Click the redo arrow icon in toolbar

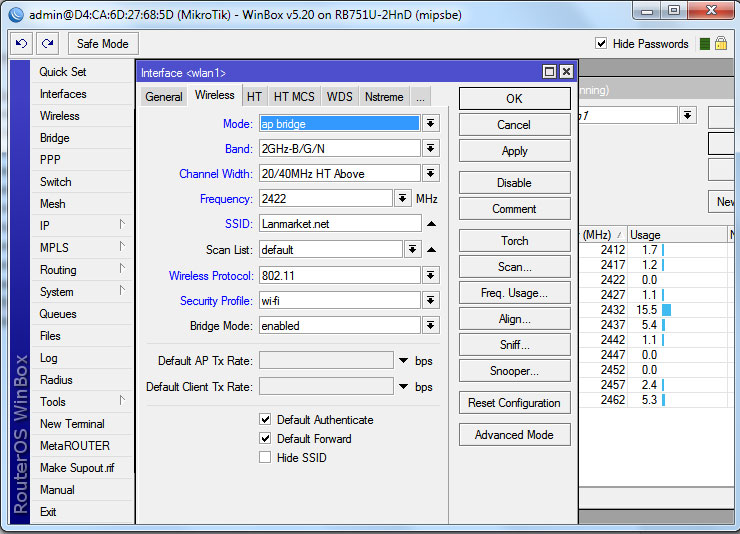47,44
